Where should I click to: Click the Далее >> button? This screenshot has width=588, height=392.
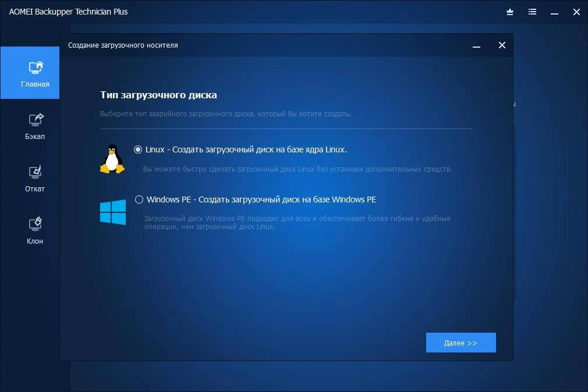[461, 343]
